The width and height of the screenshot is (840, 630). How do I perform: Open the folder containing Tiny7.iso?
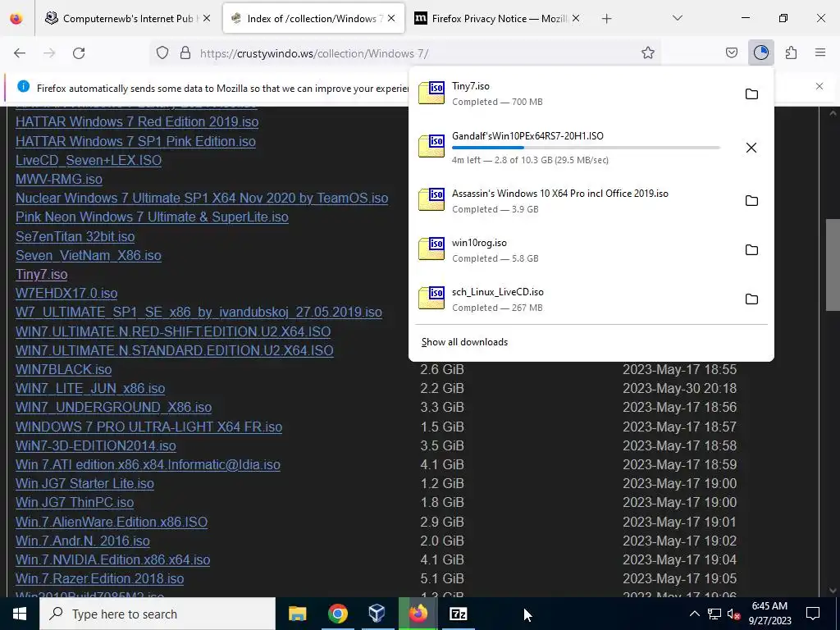coord(751,94)
